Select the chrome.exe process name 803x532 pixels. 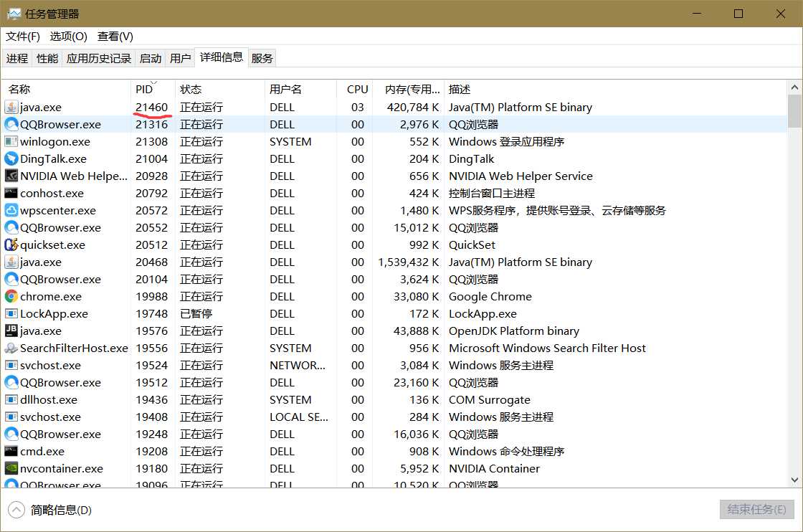pyautogui.click(x=51, y=296)
